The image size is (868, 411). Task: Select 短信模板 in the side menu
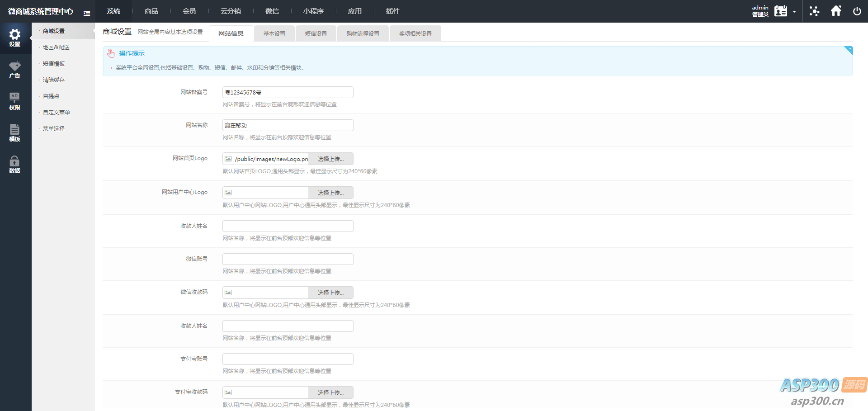click(63, 63)
